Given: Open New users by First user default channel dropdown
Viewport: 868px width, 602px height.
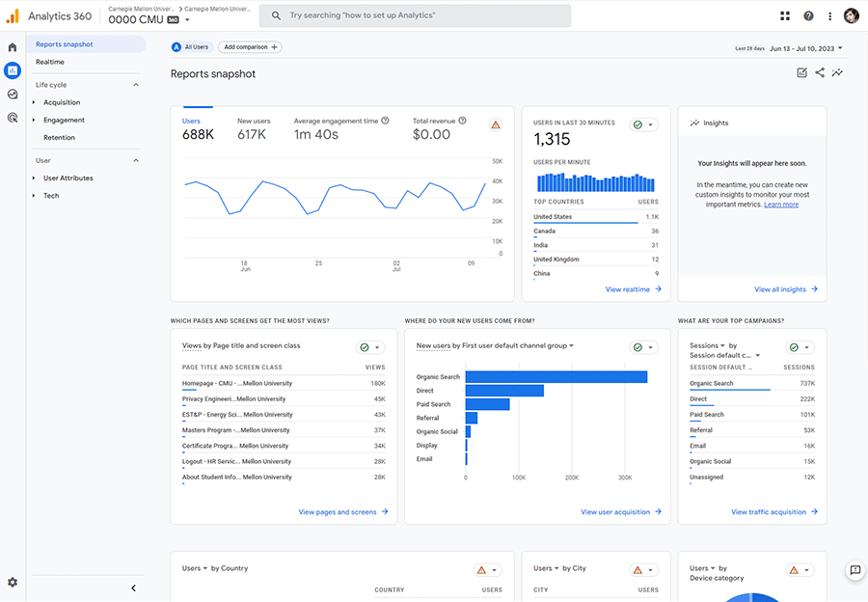Looking at the screenshot, I should coord(571,345).
